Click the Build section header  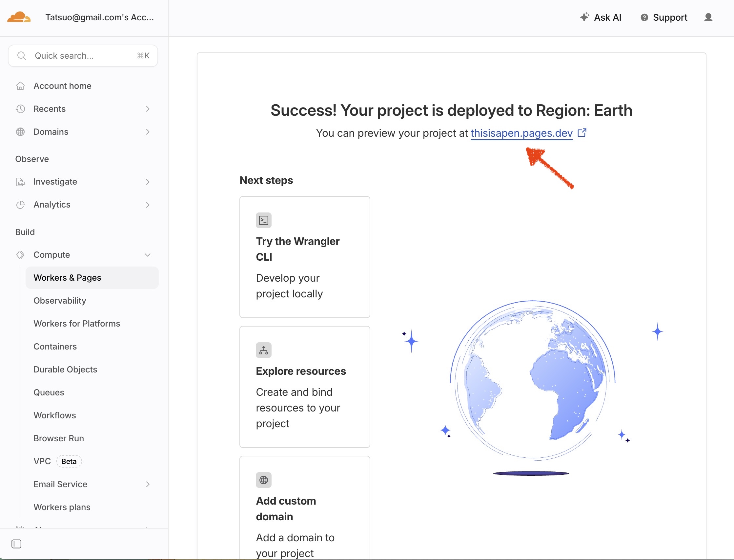pyautogui.click(x=25, y=232)
